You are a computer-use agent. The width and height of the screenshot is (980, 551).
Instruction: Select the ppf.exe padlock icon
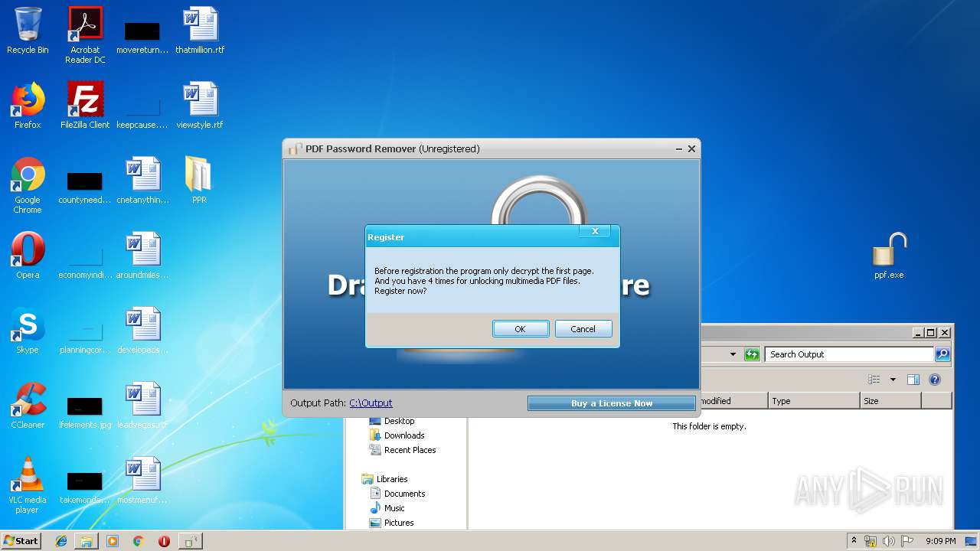(x=889, y=256)
